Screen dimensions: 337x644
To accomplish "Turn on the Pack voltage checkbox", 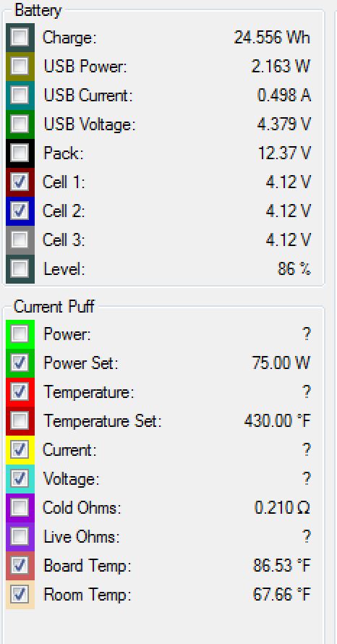I will (x=20, y=153).
